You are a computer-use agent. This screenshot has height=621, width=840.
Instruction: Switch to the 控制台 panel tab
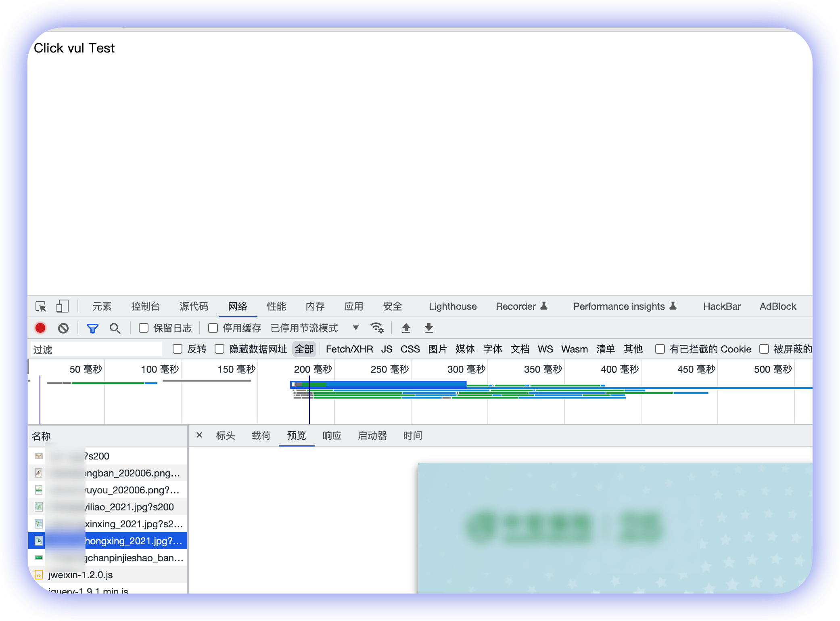pos(146,306)
